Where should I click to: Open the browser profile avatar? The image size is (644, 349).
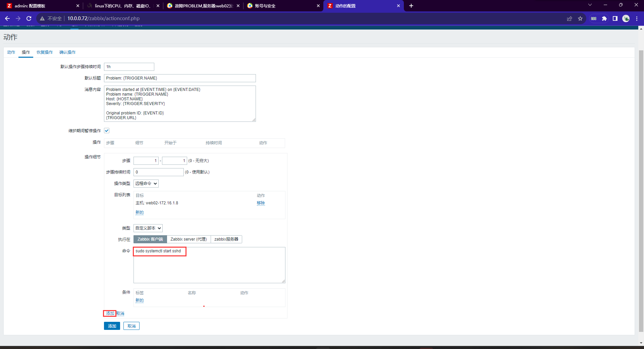point(626,18)
